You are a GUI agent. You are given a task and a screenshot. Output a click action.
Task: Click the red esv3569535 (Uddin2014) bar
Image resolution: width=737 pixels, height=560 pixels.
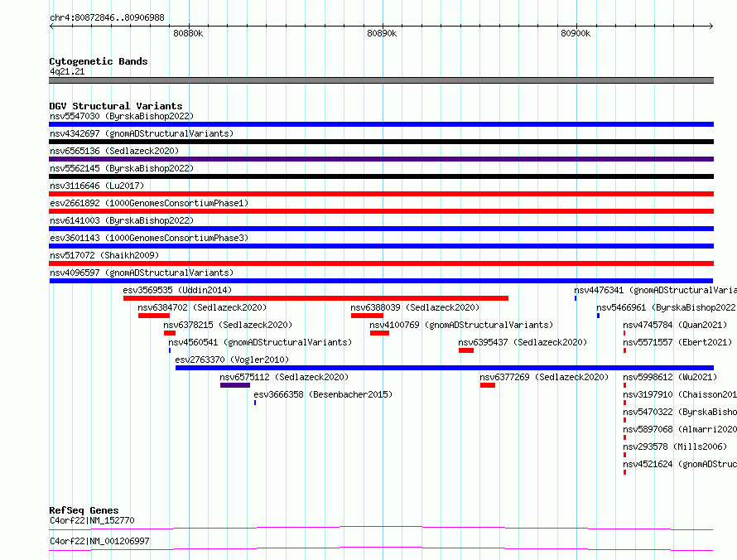tap(316, 298)
